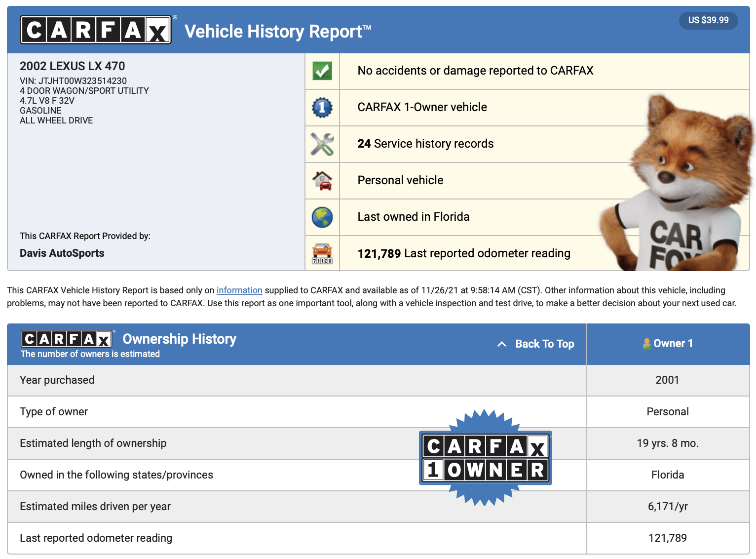Select the Personal vehicle row text
The width and height of the screenshot is (756, 559).
point(400,180)
